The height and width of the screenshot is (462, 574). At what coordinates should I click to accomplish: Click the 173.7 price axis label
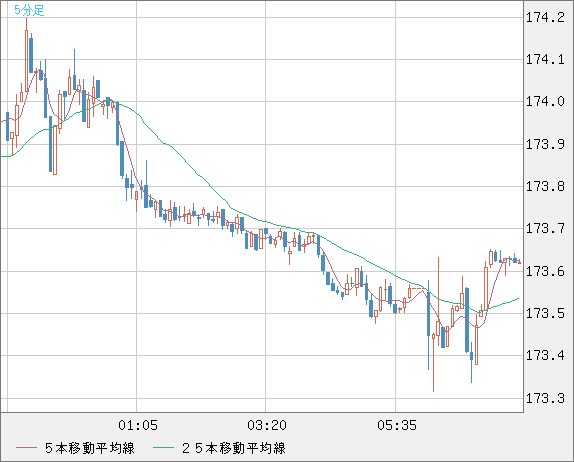(545, 228)
